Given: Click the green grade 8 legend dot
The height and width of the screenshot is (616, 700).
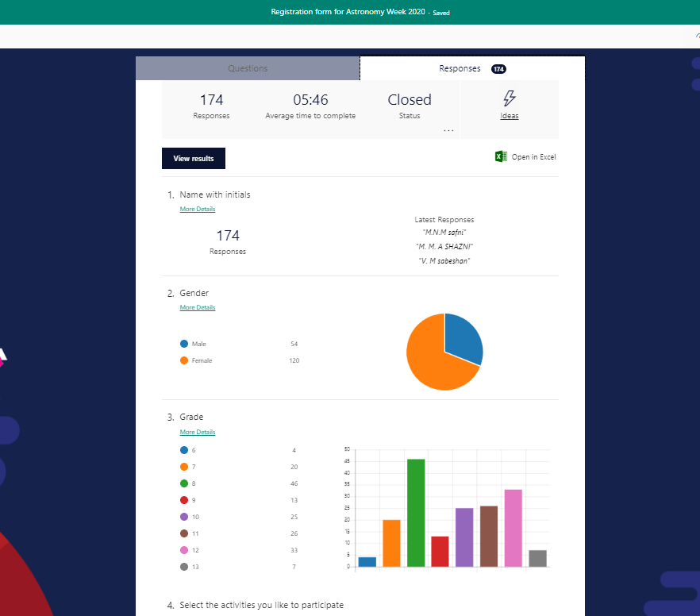Looking at the screenshot, I should pyautogui.click(x=184, y=483).
